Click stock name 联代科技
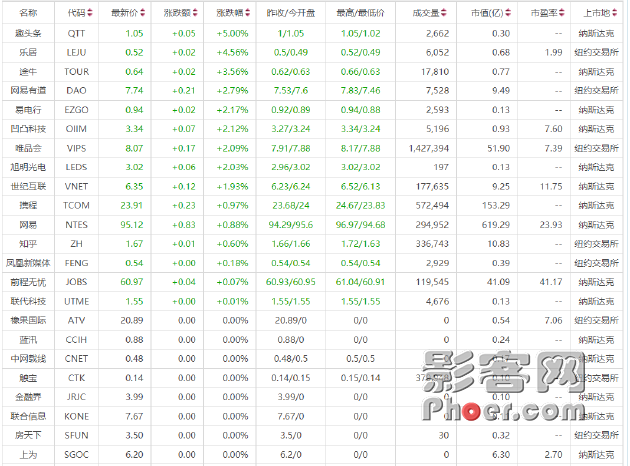The image size is (630, 466). tap(28, 301)
